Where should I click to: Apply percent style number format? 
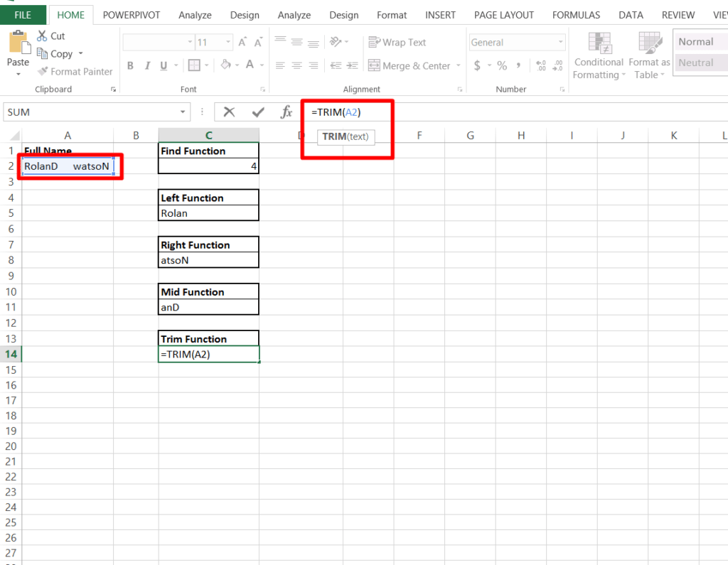coord(502,65)
